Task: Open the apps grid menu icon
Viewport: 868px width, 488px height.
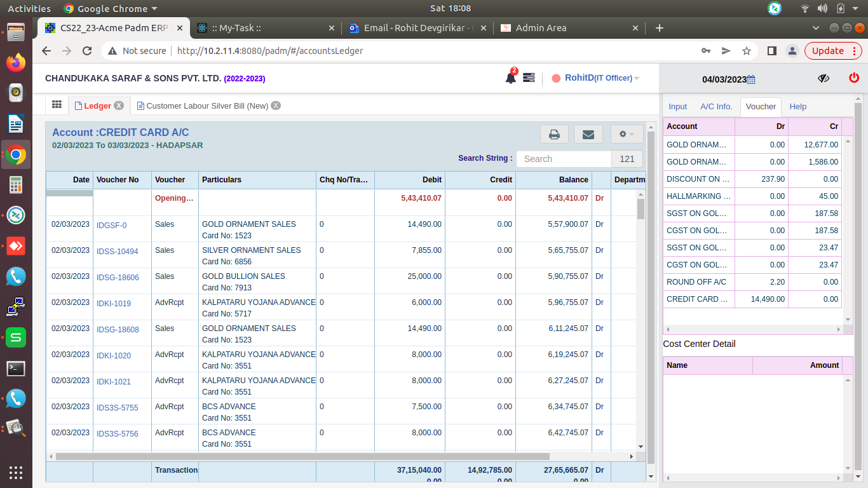Action: click(57, 105)
